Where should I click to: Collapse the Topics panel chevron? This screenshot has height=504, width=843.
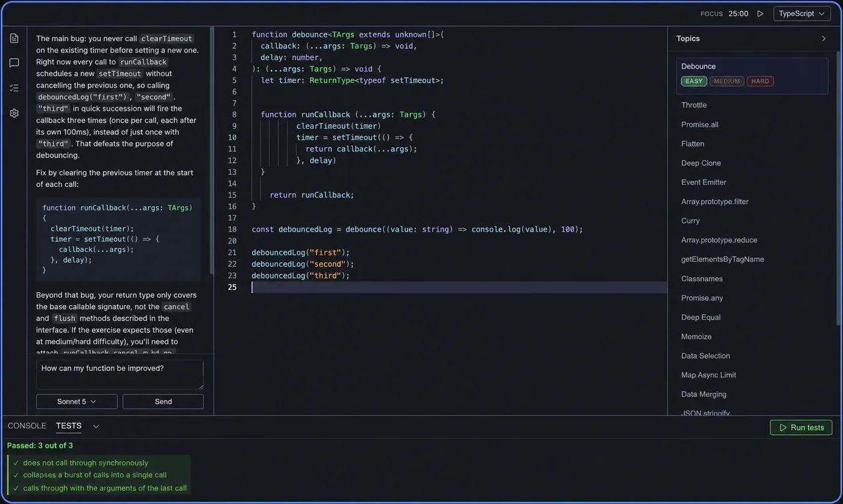pos(824,38)
